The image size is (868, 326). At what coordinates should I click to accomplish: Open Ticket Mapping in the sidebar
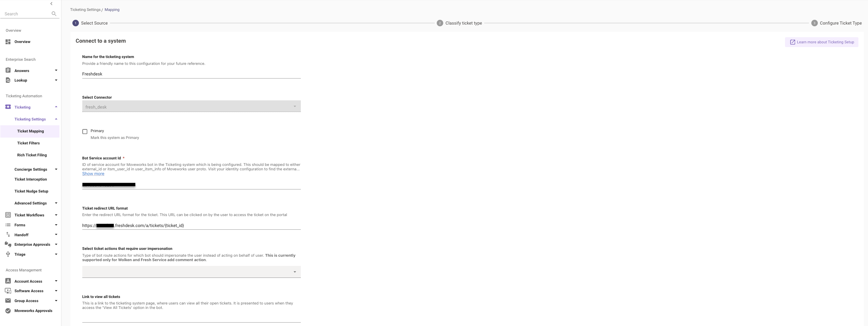(30, 131)
